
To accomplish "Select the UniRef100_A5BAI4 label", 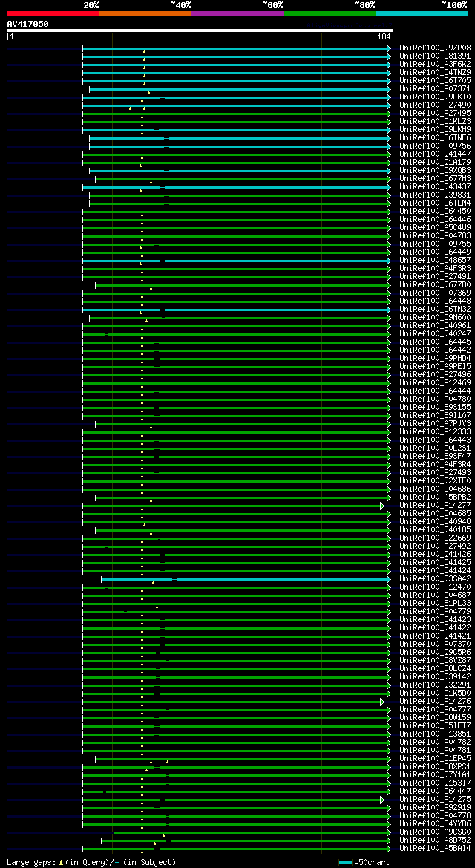I will pos(435,848).
